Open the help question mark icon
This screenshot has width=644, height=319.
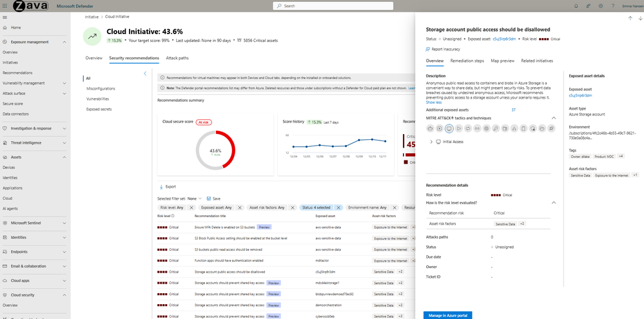point(613,6)
